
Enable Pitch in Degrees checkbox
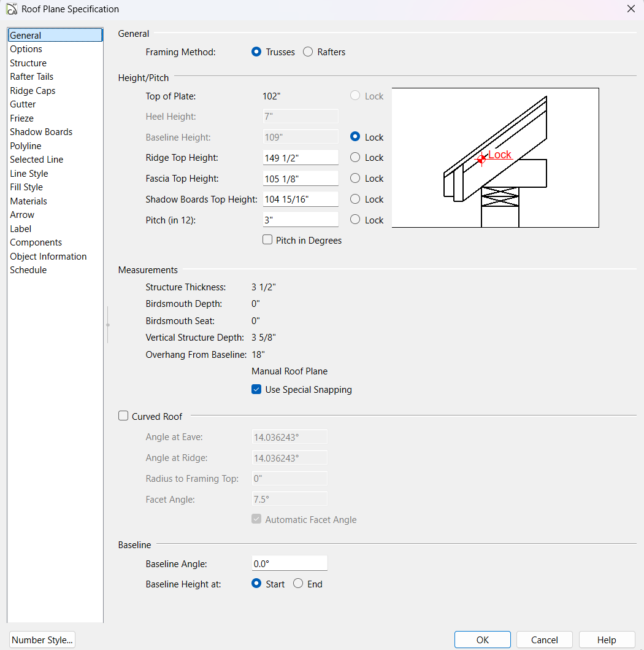click(267, 240)
